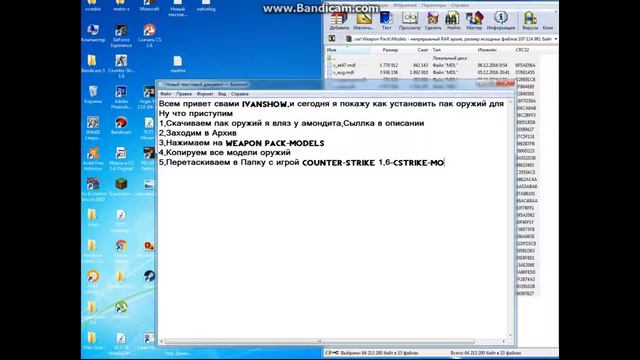Select the Avast Free Antivirus desktop icon
Screen dimensions: 640x360
coord(93,158)
